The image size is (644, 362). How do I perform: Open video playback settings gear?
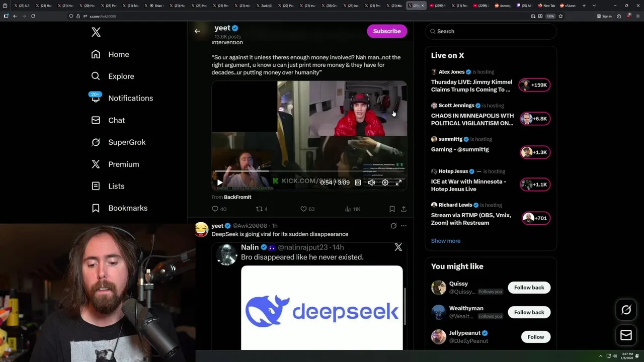385,183
